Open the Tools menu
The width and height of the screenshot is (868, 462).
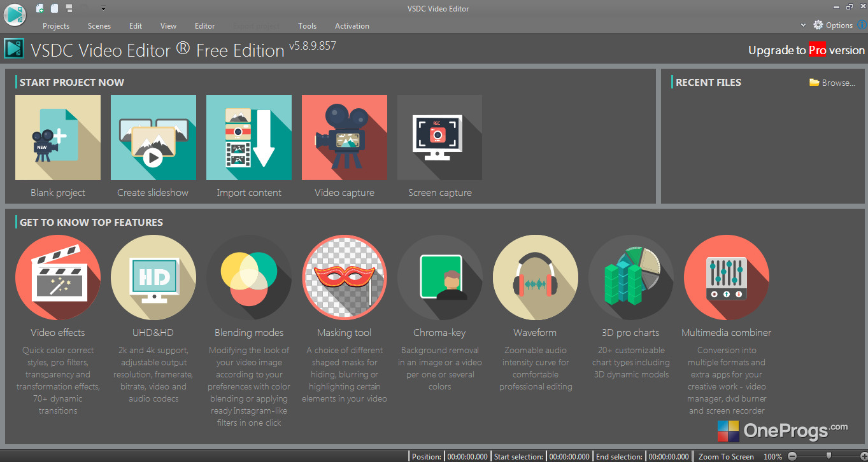308,26
